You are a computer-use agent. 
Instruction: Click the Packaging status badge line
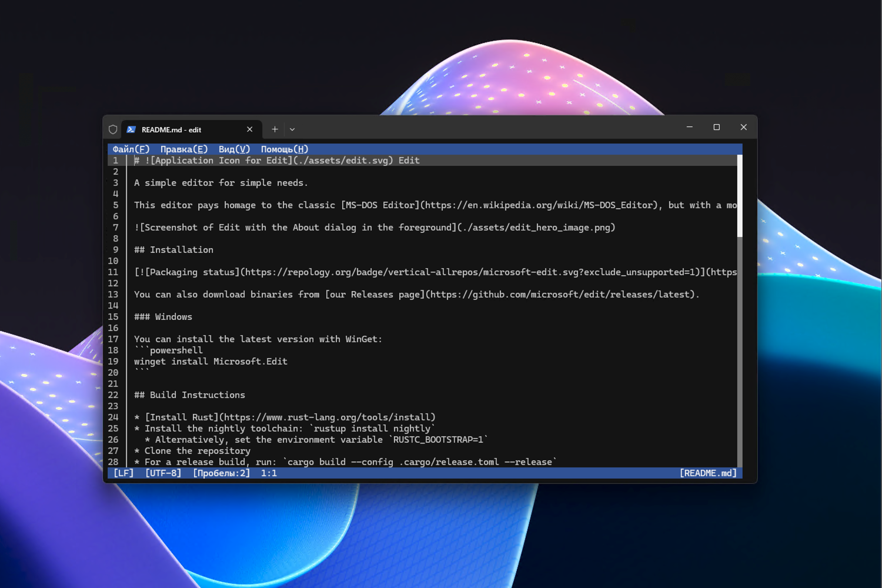[x=436, y=272]
